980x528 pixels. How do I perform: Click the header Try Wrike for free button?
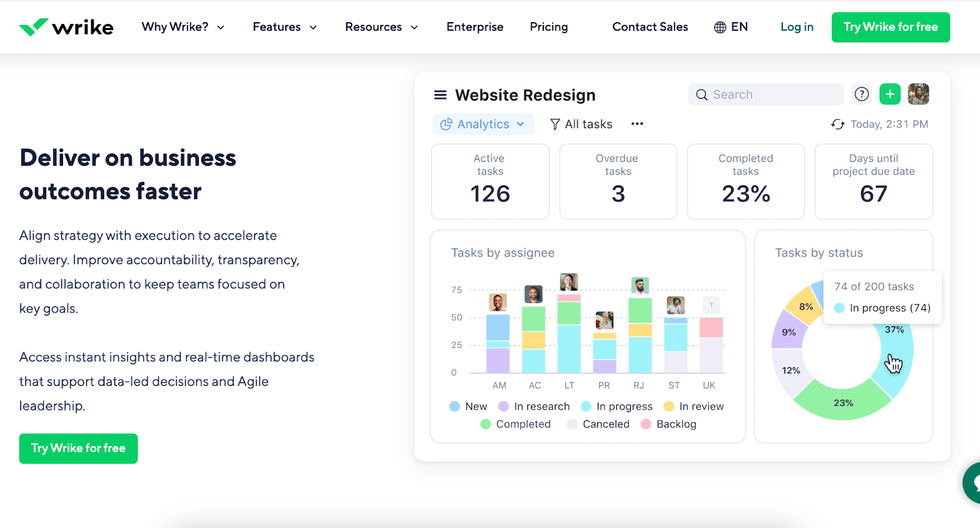coord(891,27)
